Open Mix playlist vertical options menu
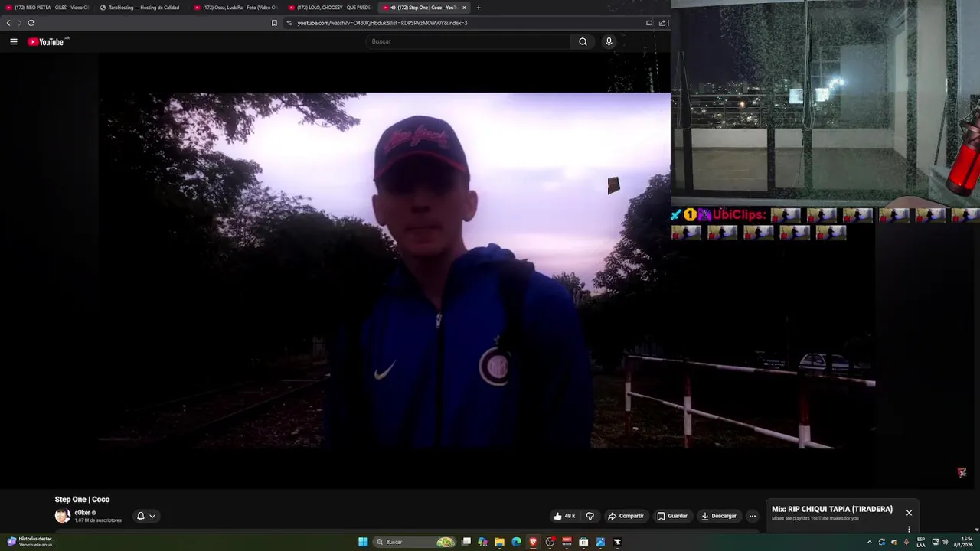 pyautogui.click(x=909, y=529)
